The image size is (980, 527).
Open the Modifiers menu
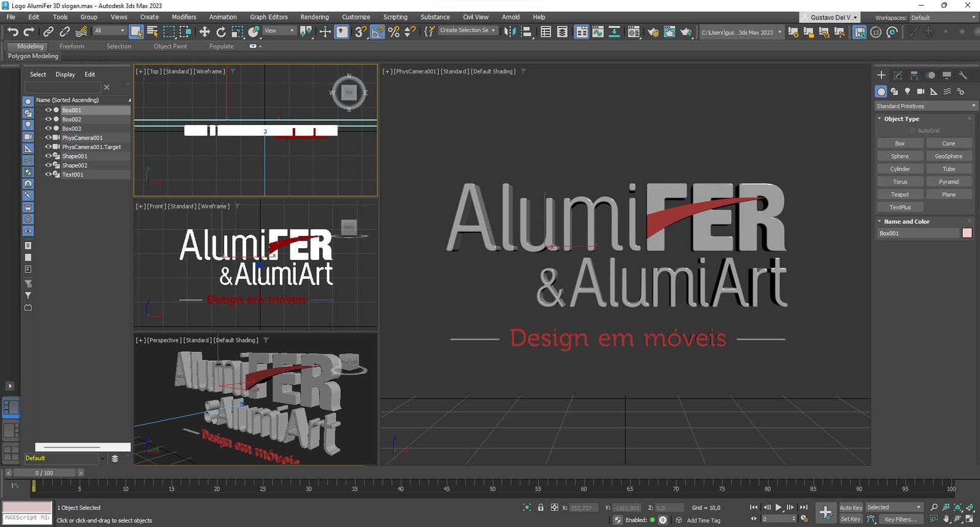pyautogui.click(x=184, y=17)
